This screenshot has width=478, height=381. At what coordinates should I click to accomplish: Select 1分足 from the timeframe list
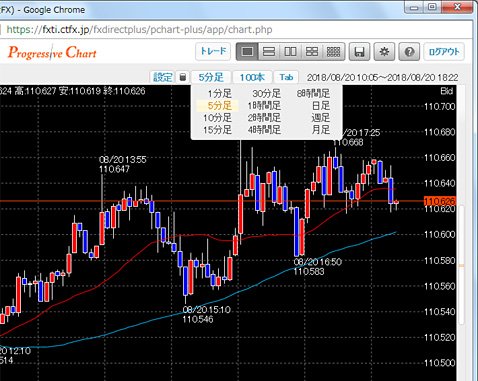(x=219, y=94)
